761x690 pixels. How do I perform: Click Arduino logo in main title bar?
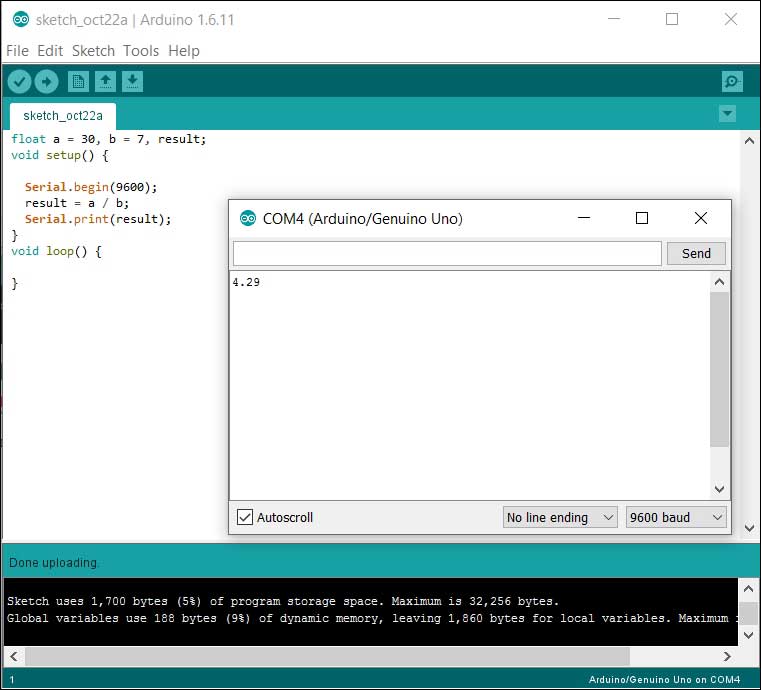click(x=20, y=19)
